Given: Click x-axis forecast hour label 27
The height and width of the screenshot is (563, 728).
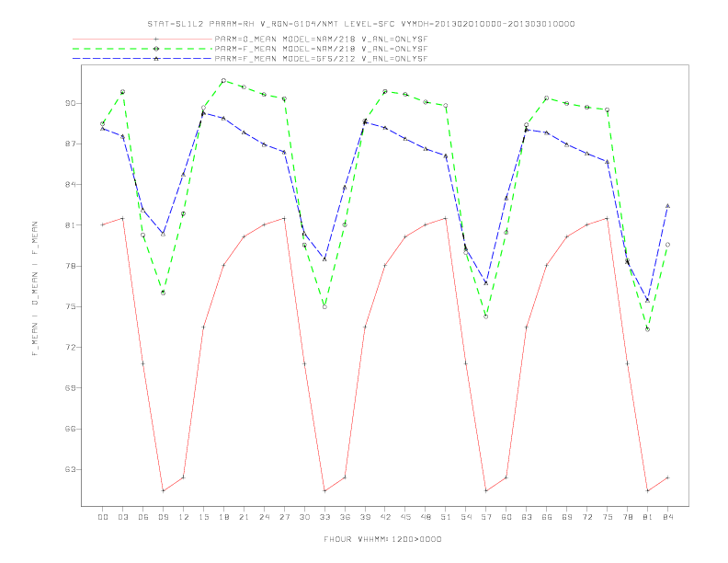Looking at the screenshot, I should coord(284,517).
